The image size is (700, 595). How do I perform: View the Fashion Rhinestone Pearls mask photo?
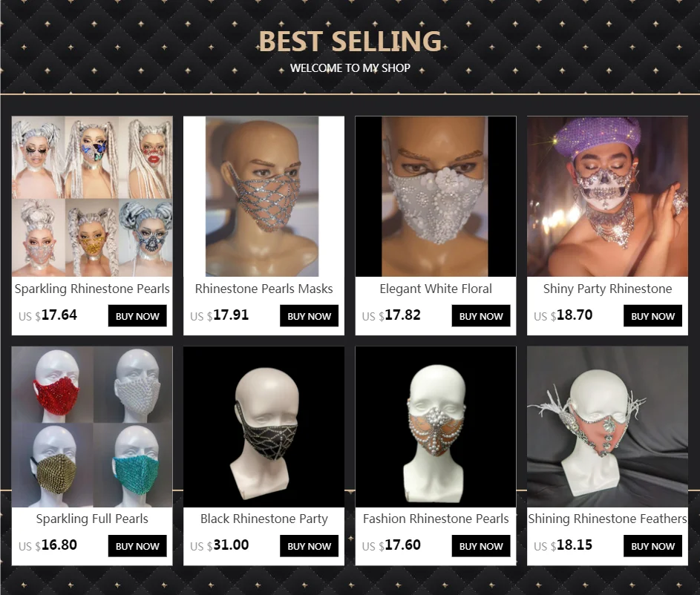pyautogui.click(x=436, y=427)
